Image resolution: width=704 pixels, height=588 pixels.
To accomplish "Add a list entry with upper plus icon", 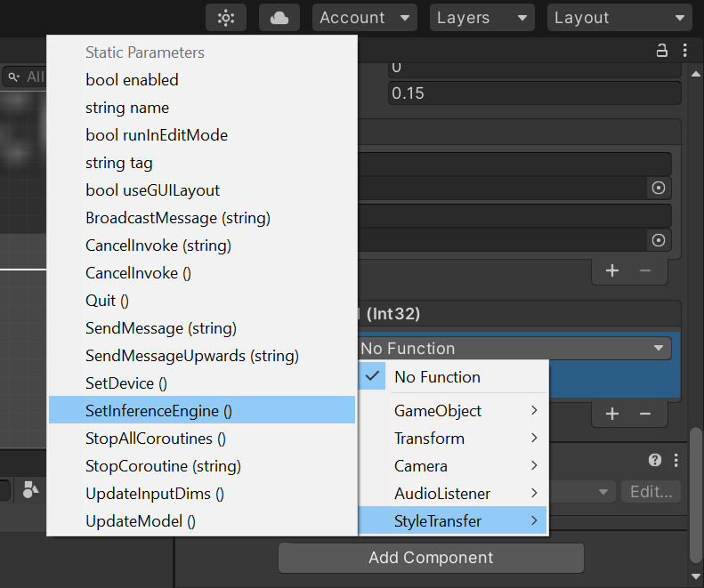I will (x=612, y=270).
